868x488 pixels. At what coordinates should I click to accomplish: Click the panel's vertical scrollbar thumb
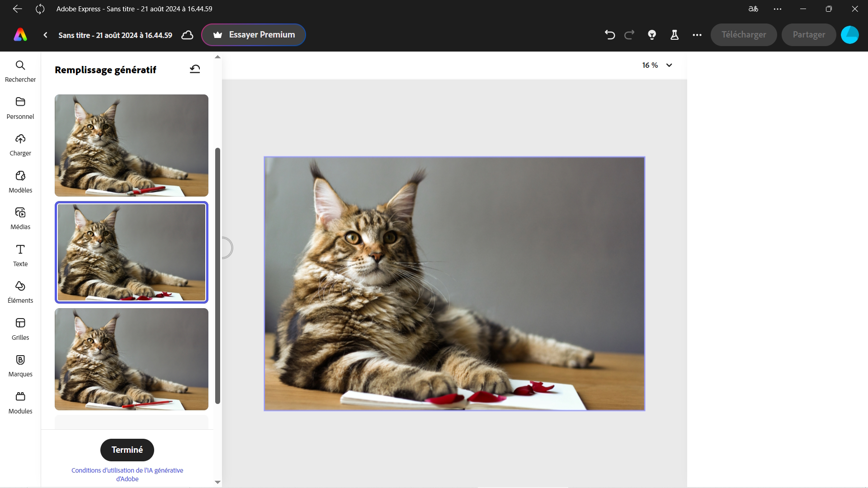(x=217, y=276)
